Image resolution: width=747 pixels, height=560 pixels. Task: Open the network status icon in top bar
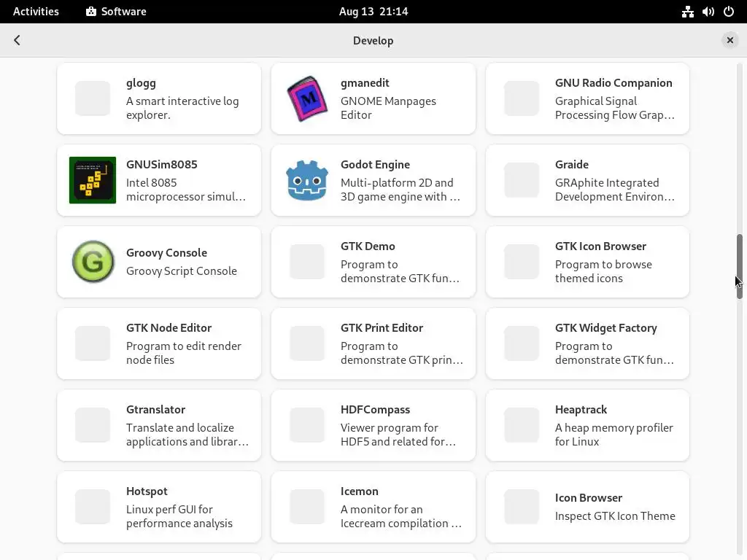(687, 12)
